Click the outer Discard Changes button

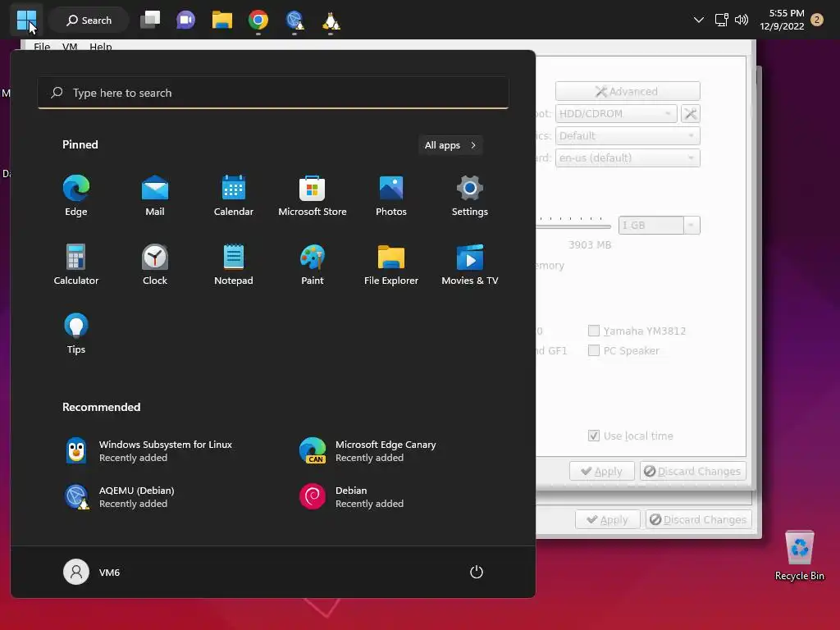pos(699,519)
